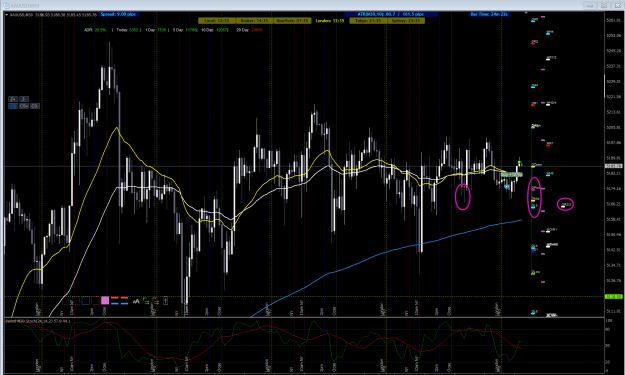The image size is (625, 375).
Task: Click the Tokyo time clock box
Action: click(x=368, y=21)
